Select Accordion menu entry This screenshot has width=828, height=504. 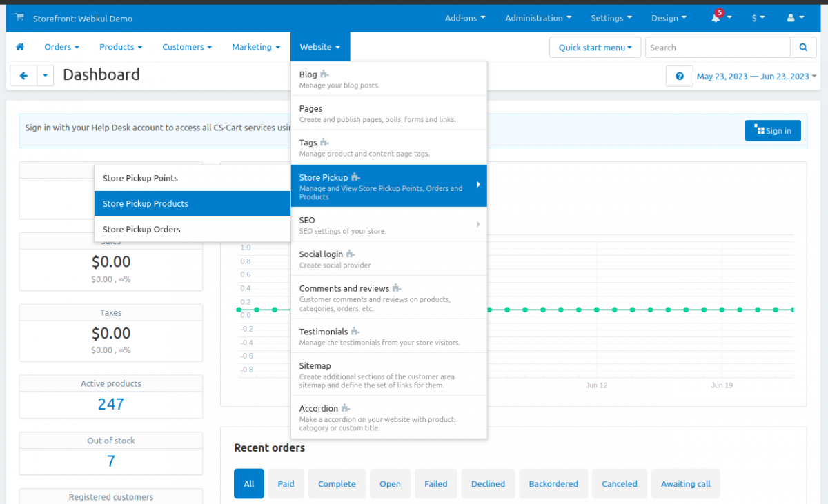[x=389, y=418]
